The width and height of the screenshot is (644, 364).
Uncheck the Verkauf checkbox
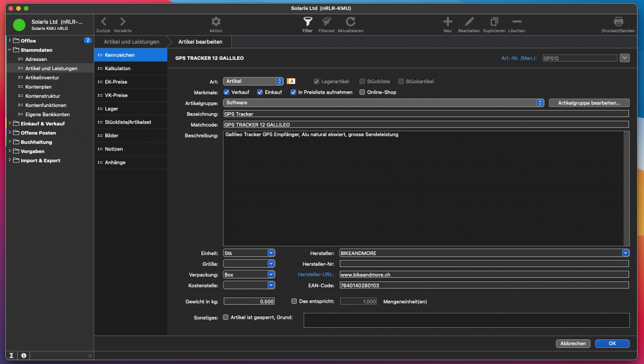(226, 92)
